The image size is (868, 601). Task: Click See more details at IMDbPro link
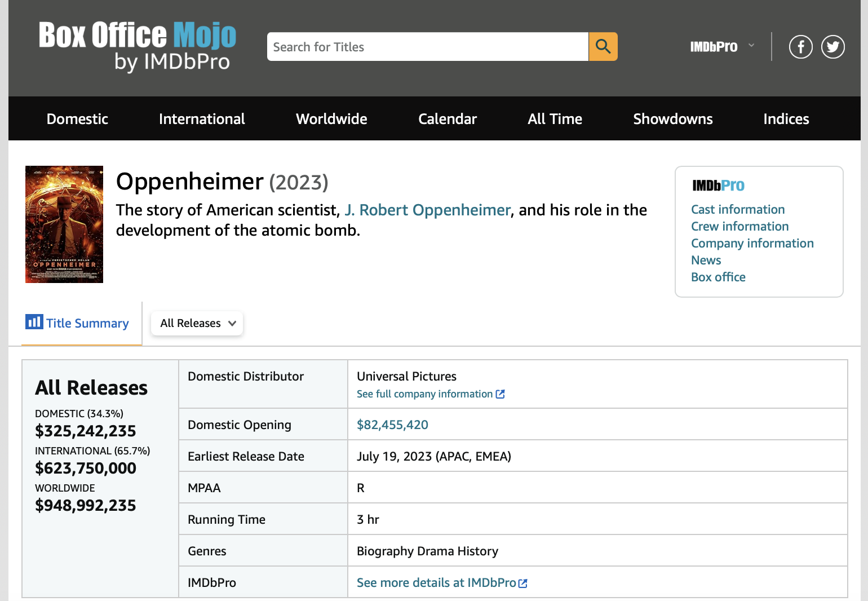point(442,582)
